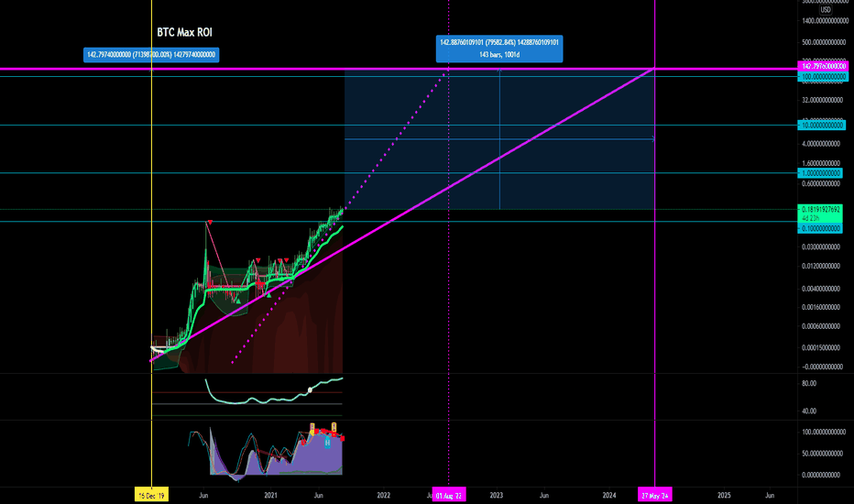The height and width of the screenshot is (504, 854).
Task: Click the red down-arrow marker at the 2020 price peak
Action: (210, 223)
